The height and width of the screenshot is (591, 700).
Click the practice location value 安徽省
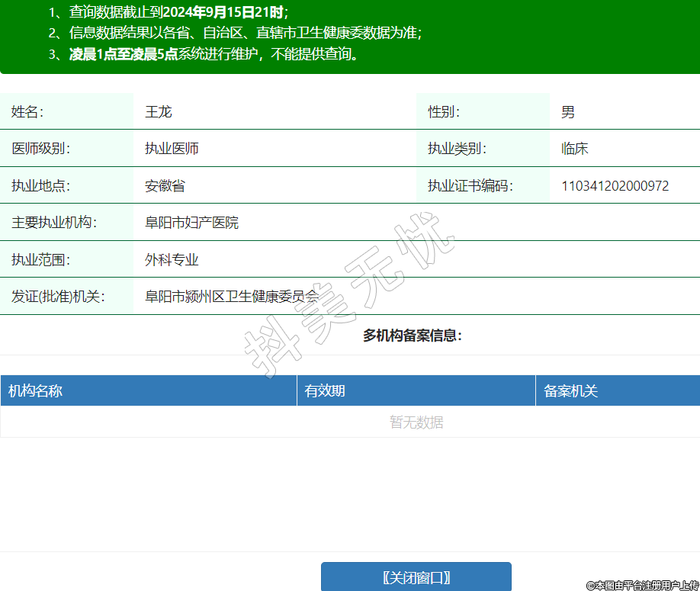[x=165, y=186]
